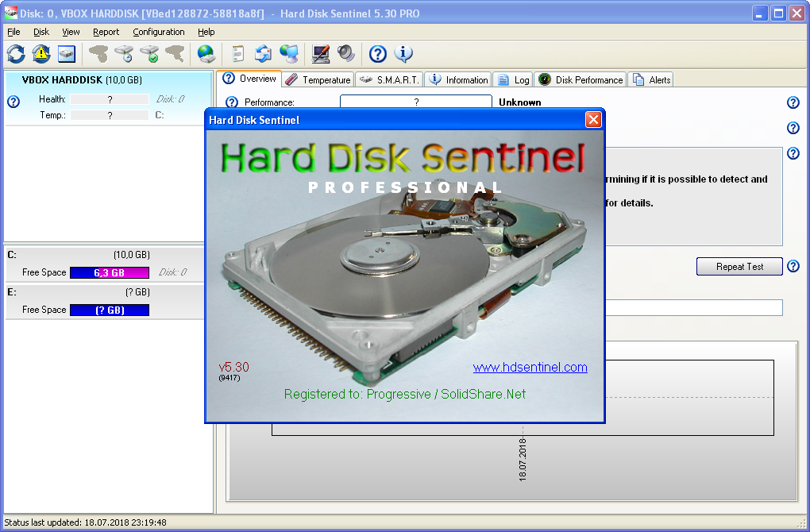The height and width of the screenshot is (532, 810).
Task: Close the Hard Disk Sentinel splash dialog
Action: coord(593,120)
